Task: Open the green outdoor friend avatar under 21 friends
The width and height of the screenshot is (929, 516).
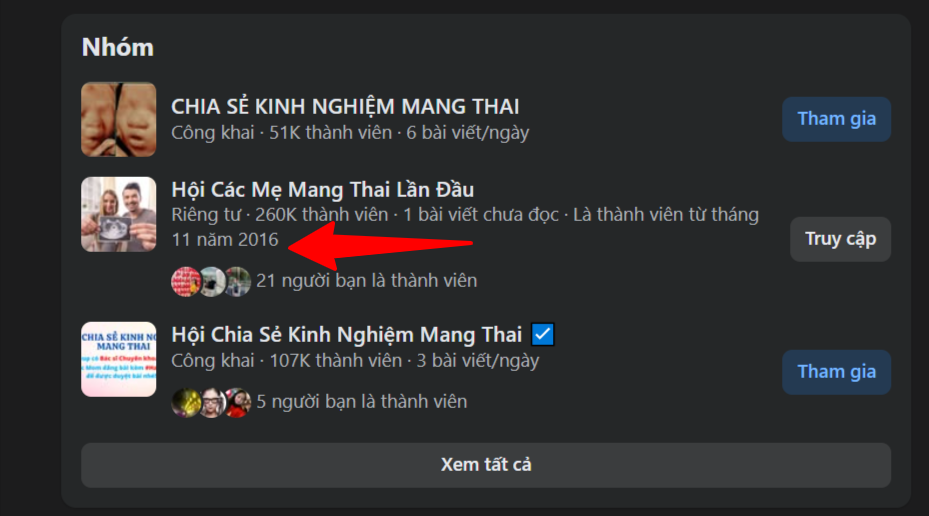Action: pyautogui.click(x=238, y=281)
